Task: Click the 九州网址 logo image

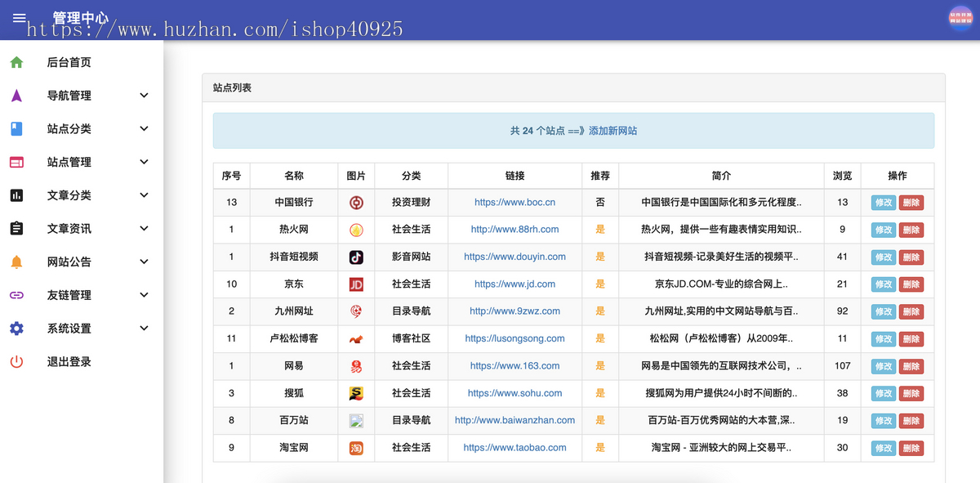Action: [x=356, y=311]
